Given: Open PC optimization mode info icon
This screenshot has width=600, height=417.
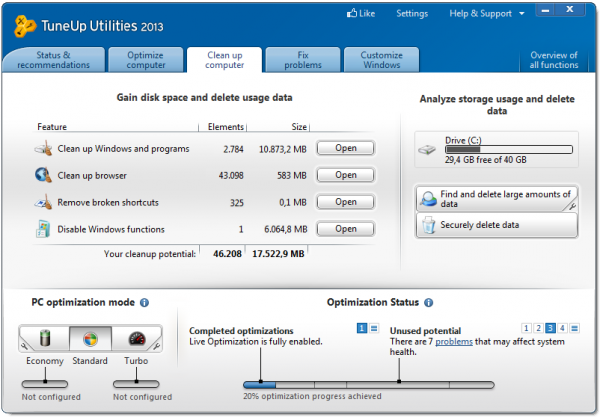Looking at the screenshot, I should coord(144,303).
